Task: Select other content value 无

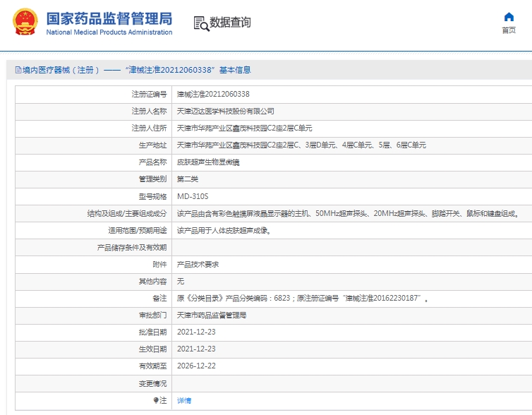Action: tap(181, 282)
